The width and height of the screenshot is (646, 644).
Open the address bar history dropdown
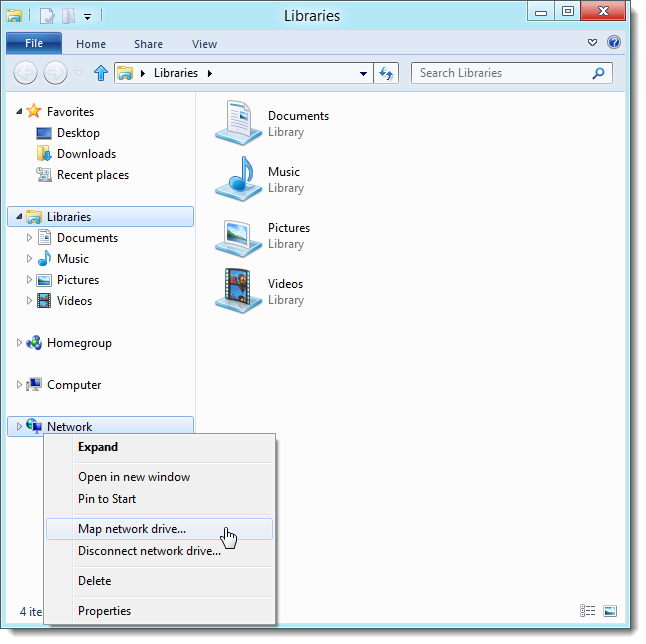click(363, 74)
